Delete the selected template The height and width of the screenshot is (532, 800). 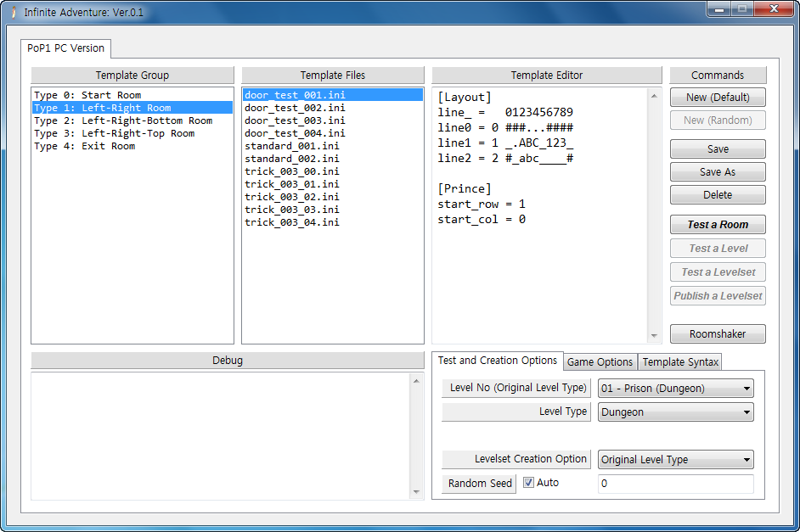coord(718,194)
